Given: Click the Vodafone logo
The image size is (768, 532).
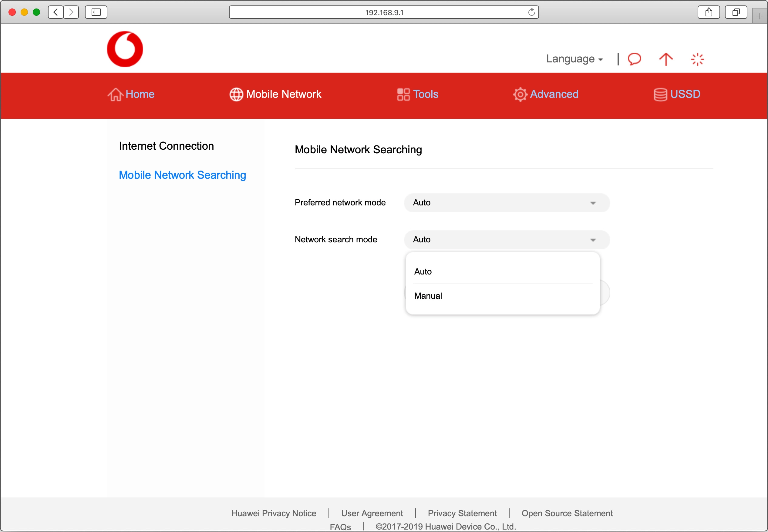Looking at the screenshot, I should click(x=125, y=49).
